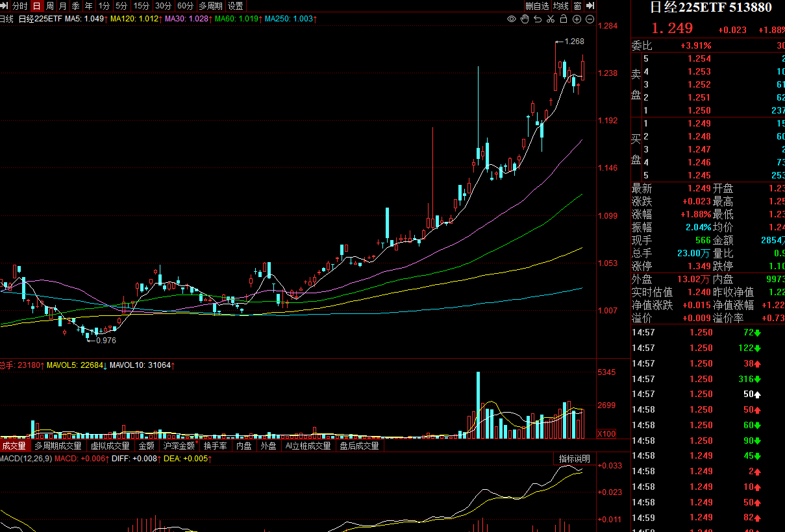785x532 pixels.
Task: Select the 成交量 volume indicator tab
Action: 14,446
